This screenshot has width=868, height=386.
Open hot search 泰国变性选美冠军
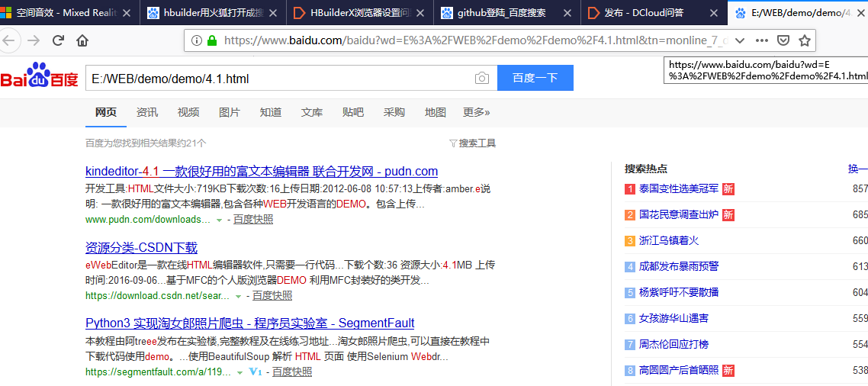679,189
